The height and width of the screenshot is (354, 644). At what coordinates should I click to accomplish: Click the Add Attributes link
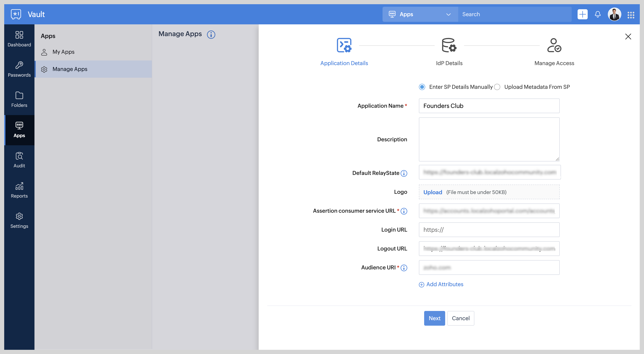coord(441,284)
